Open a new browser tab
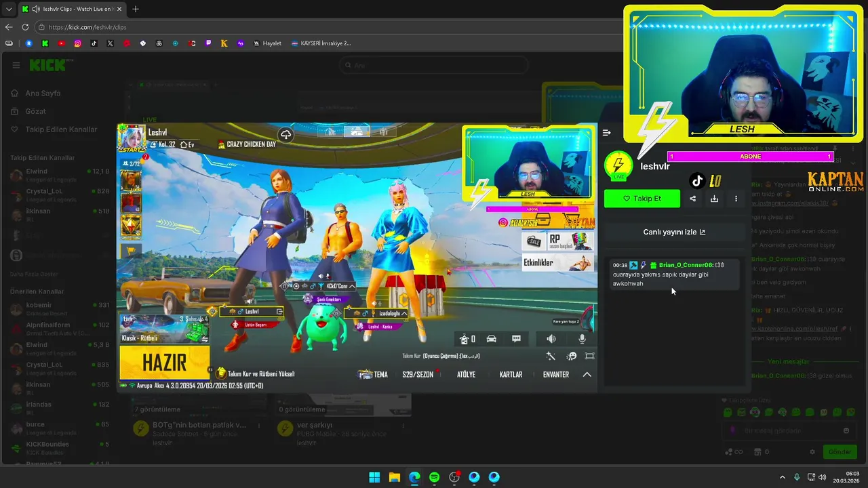The width and height of the screenshot is (868, 488). (136, 9)
